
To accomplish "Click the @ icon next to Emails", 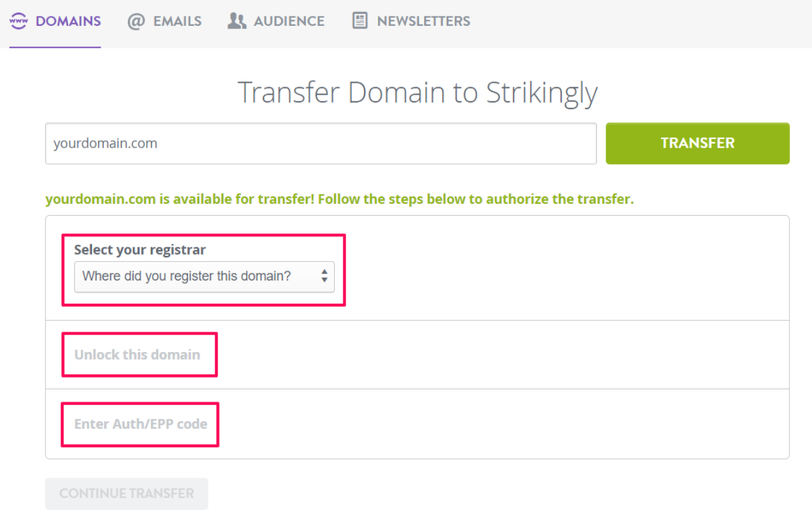I will [x=134, y=21].
